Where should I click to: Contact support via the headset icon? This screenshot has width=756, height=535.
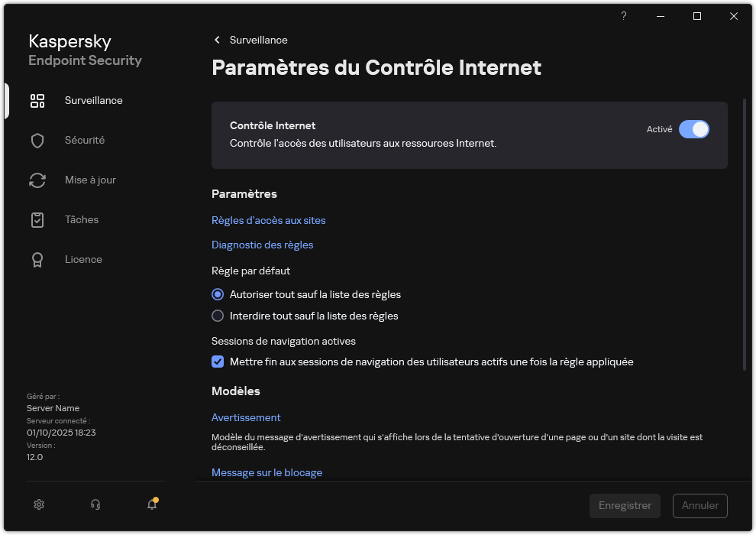pyautogui.click(x=95, y=504)
